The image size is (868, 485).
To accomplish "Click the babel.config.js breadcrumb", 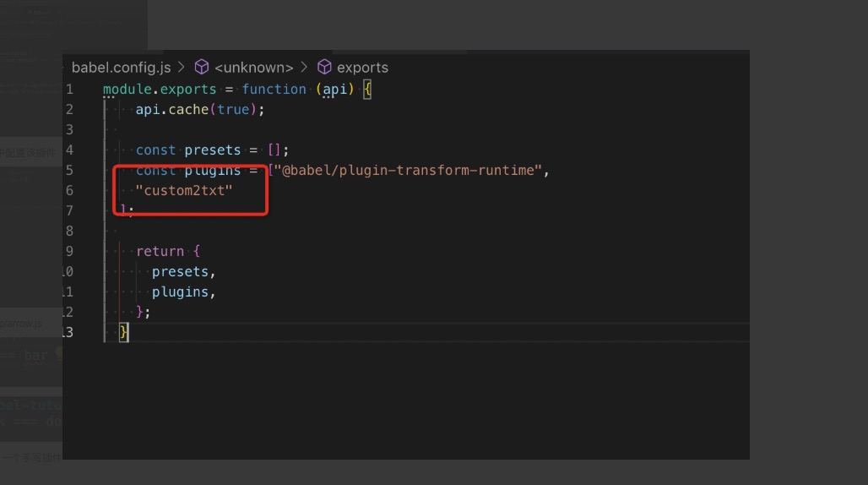I will (122, 68).
